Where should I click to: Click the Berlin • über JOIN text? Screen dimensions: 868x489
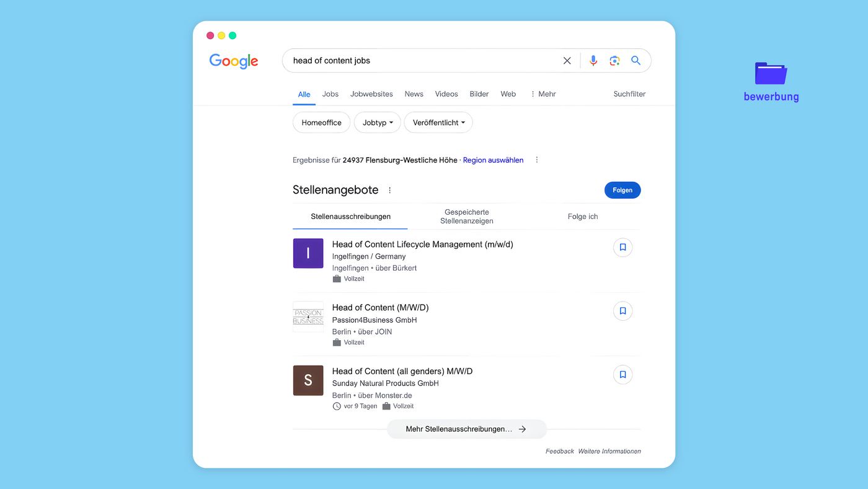pyautogui.click(x=362, y=332)
